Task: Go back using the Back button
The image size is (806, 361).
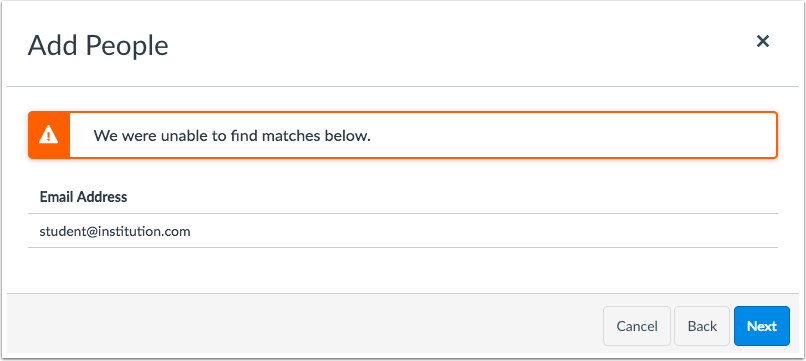Action: pos(702,326)
